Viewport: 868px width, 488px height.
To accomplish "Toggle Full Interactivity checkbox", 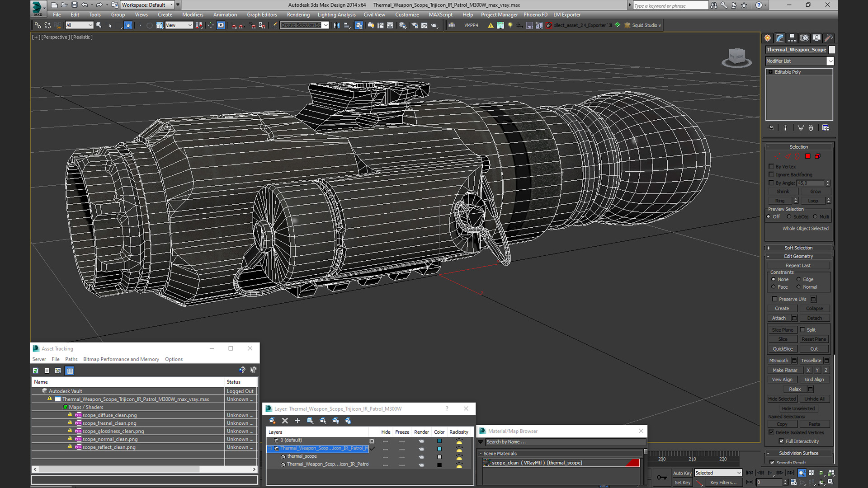I will 781,441.
